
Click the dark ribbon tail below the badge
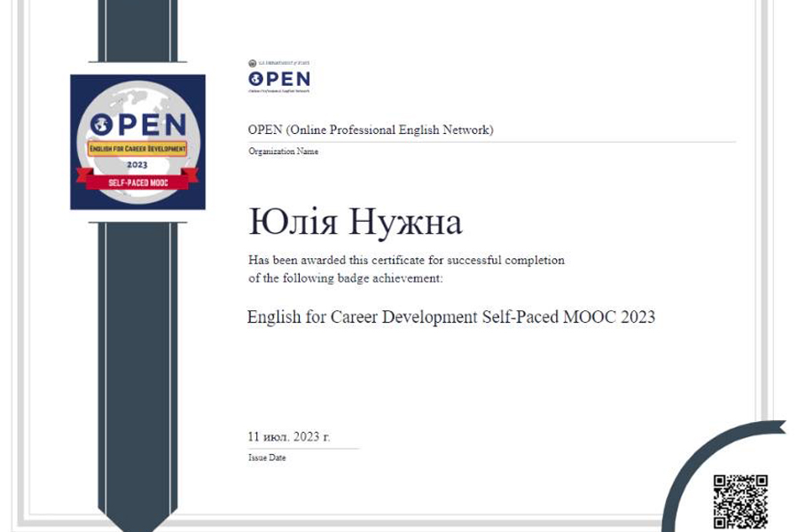click(x=137, y=355)
